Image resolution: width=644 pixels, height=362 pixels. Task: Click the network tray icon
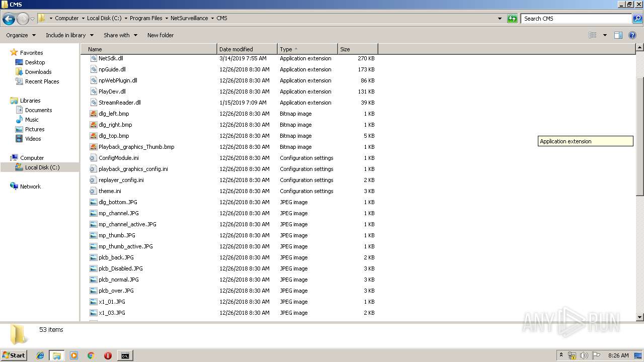coord(572,355)
